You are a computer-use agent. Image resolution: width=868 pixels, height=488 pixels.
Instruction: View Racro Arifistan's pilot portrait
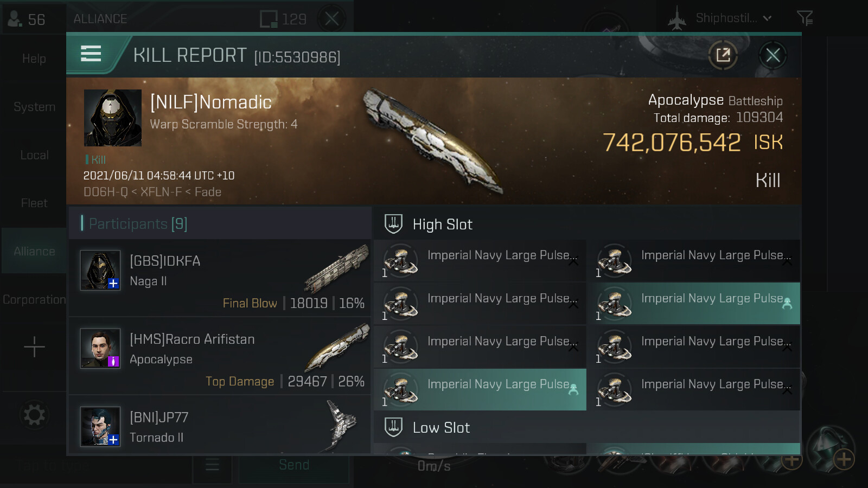click(x=100, y=348)
